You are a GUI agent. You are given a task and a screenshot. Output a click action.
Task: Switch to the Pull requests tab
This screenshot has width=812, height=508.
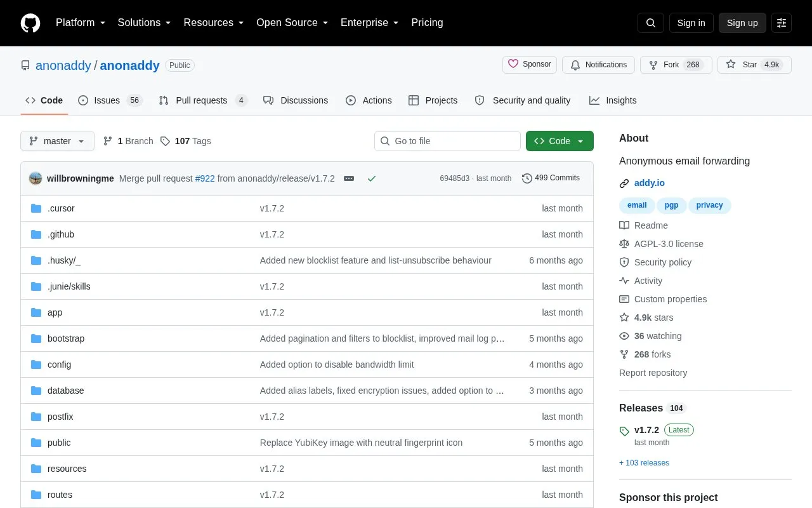pos(203,100)
